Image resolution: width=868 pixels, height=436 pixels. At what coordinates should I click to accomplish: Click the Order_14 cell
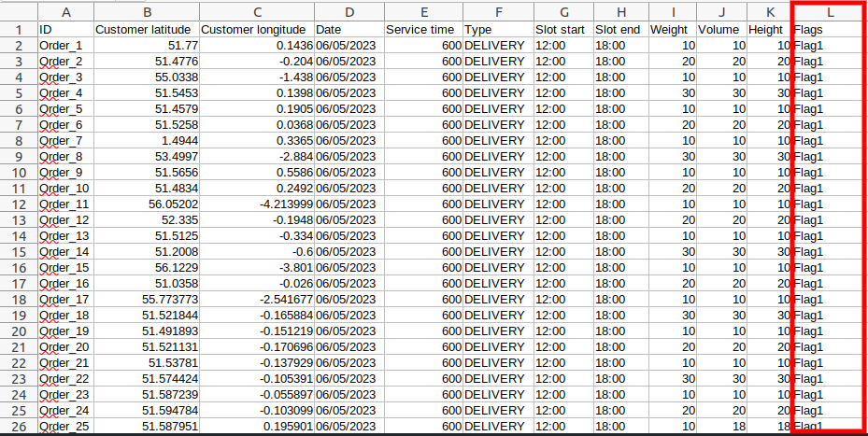64,252
